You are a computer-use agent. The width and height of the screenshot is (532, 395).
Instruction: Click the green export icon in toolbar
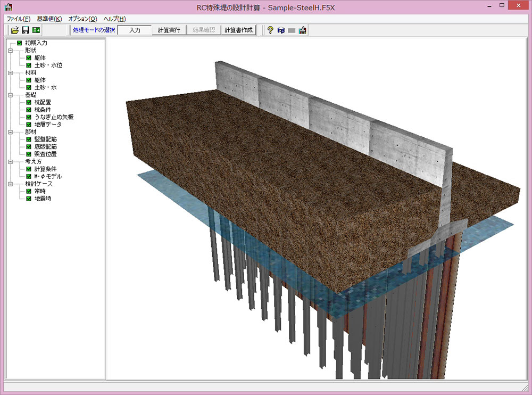click(36, 30)
